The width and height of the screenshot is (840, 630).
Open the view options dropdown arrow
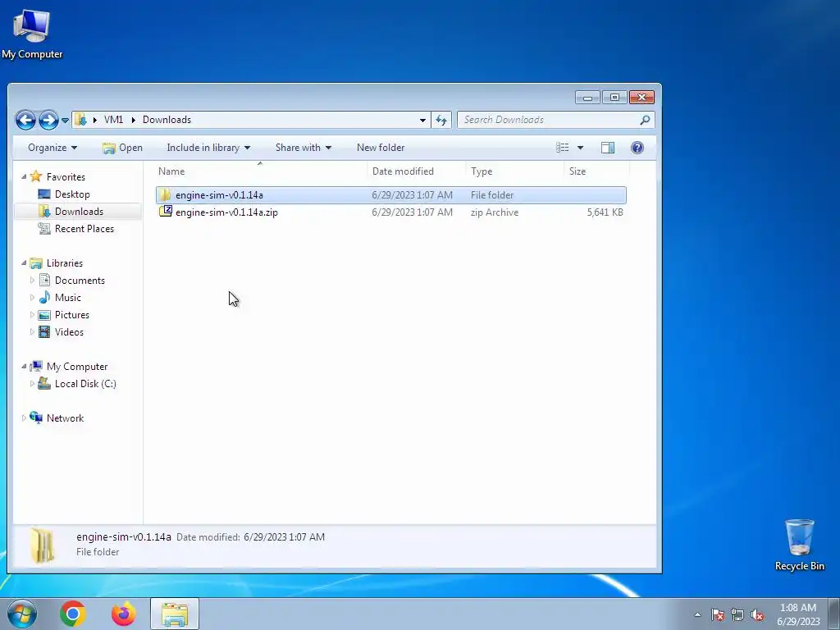click(580, 148)
